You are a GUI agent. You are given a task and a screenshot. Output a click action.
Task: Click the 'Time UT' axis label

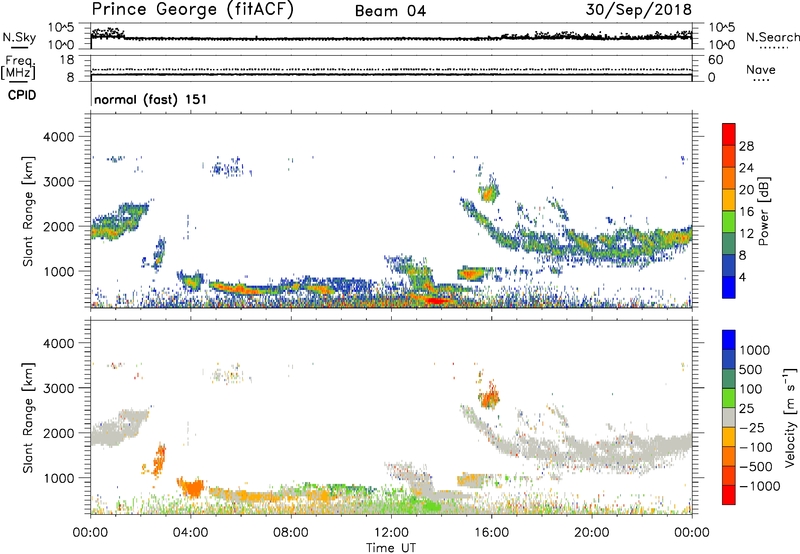tap(391, 548)
